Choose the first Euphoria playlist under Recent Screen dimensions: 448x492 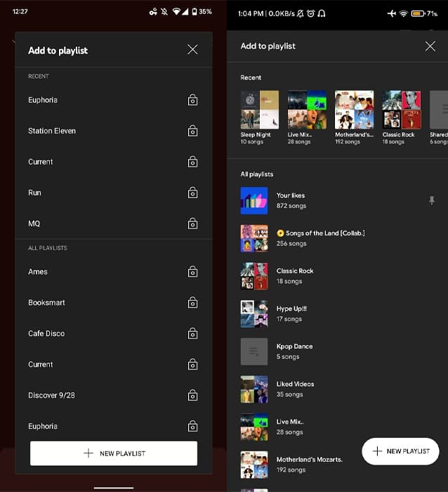[x=43, y=100]
